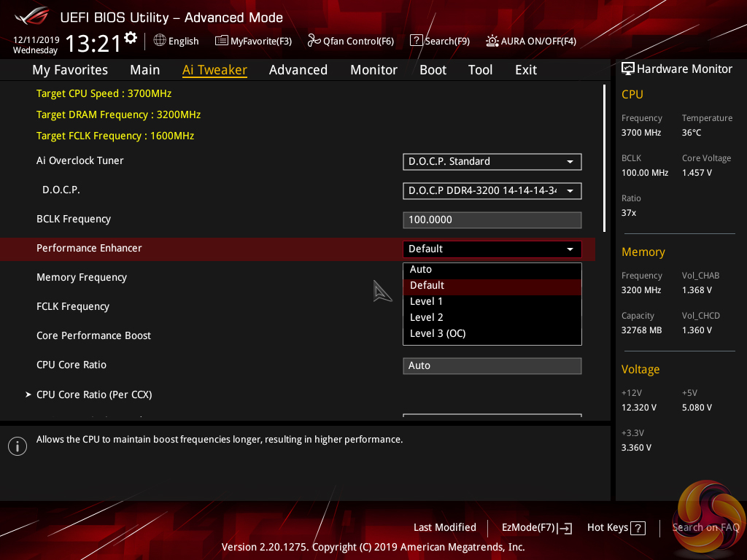Open Qfan Control fan icon
This screenshot has width=747, height=560.
pyautogui.click(x=314, y=41)
